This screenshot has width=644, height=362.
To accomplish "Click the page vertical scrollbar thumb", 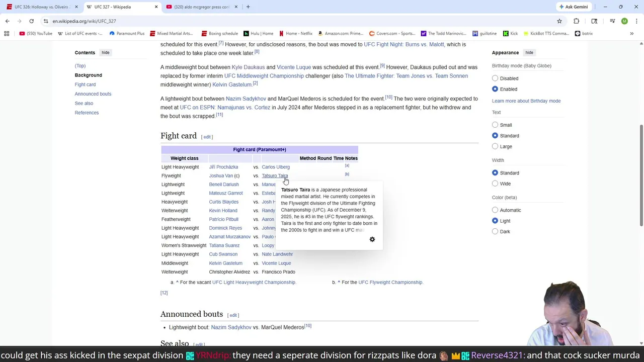I will 641,174.
